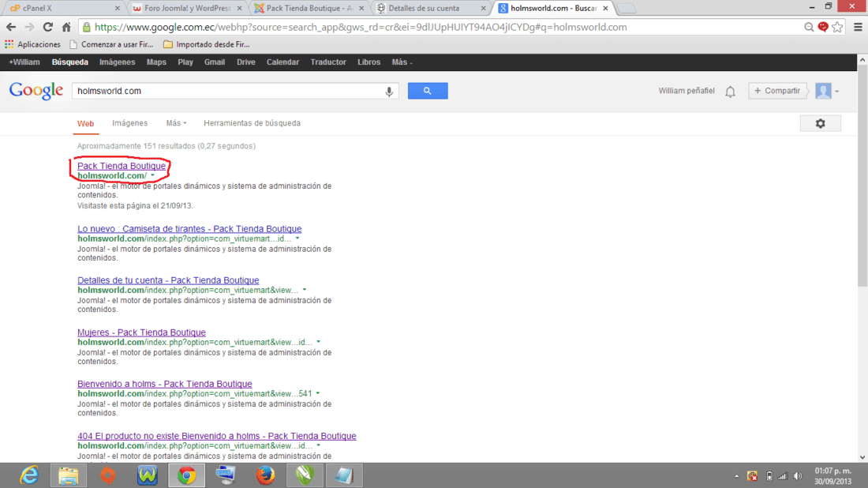Click the browser address bar URL
Screen dimensions: 868x488
(360, 27)
